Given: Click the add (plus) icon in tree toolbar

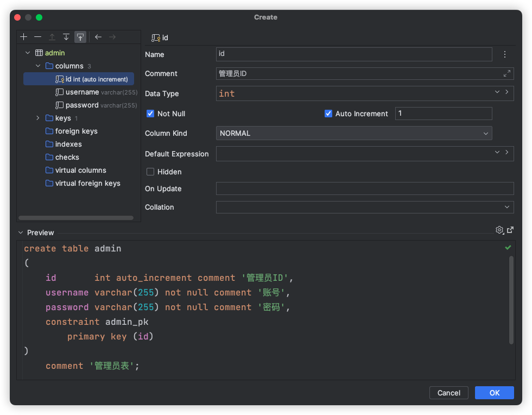Looking at the screenshot, I should tap(23, 37).
